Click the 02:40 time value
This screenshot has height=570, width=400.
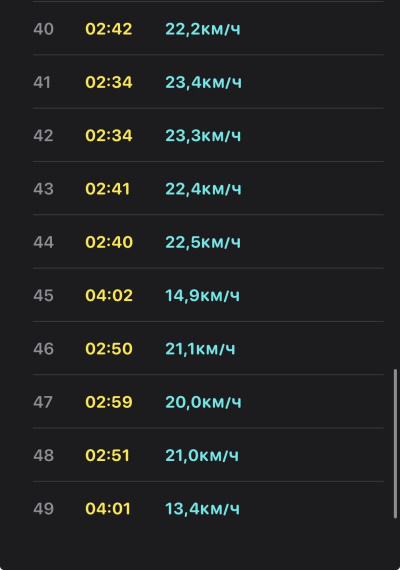point(109,242)
